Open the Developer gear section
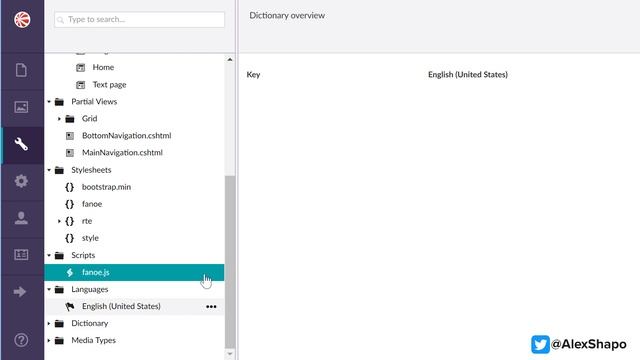This screenshot has height=360, width=640. (21, 181)
